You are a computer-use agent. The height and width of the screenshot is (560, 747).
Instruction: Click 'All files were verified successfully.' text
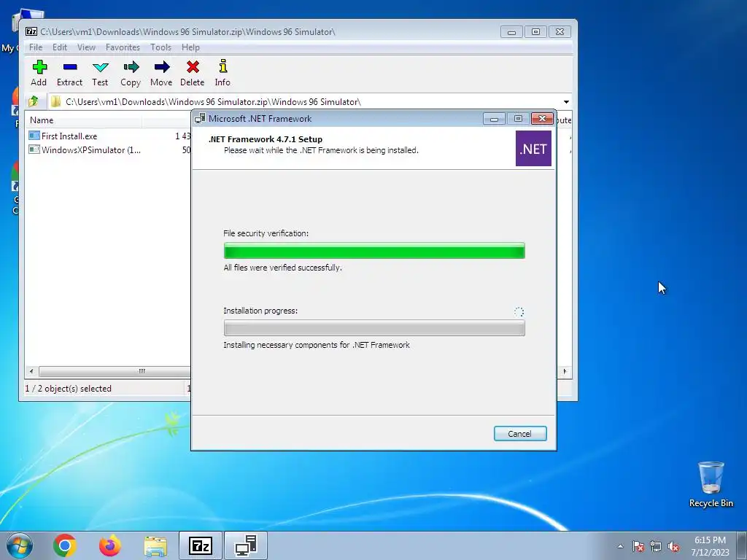coord(282,268)
